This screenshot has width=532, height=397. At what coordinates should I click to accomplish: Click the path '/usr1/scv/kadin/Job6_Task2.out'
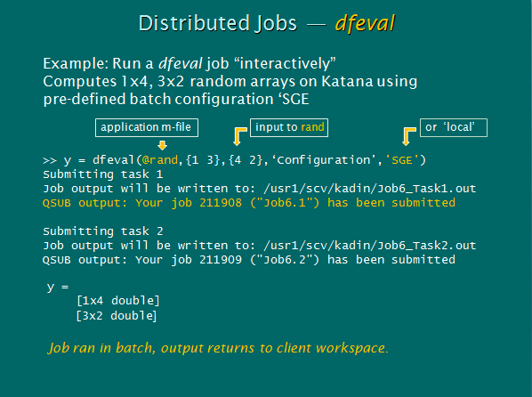pyautogui.click(x=370, y=246)
